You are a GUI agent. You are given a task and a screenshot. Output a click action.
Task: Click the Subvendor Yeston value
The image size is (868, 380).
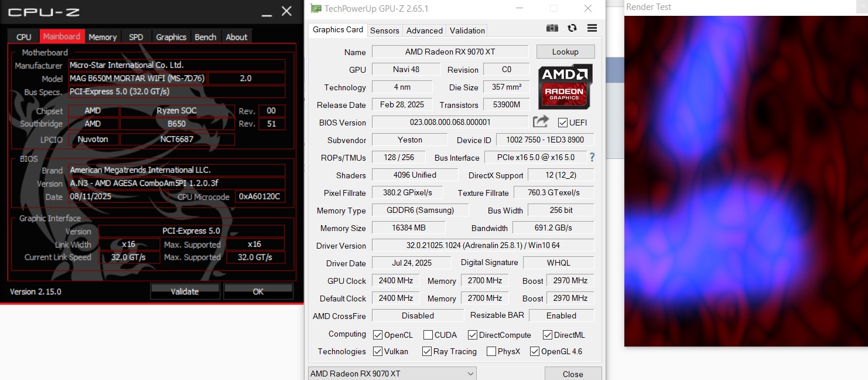click(x=410, y=140)
